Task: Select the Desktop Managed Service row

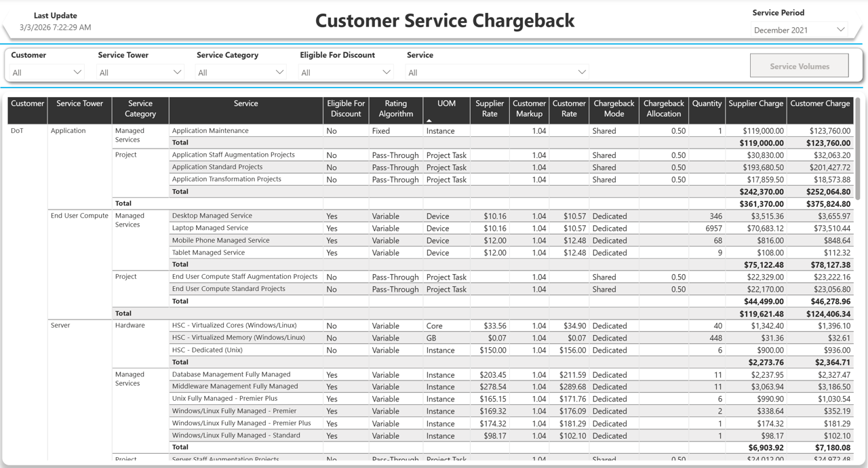Action: [x=210, y=216]
